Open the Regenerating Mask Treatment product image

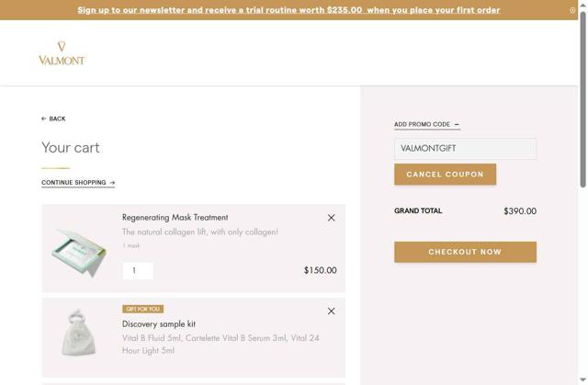tap(80, 250)
